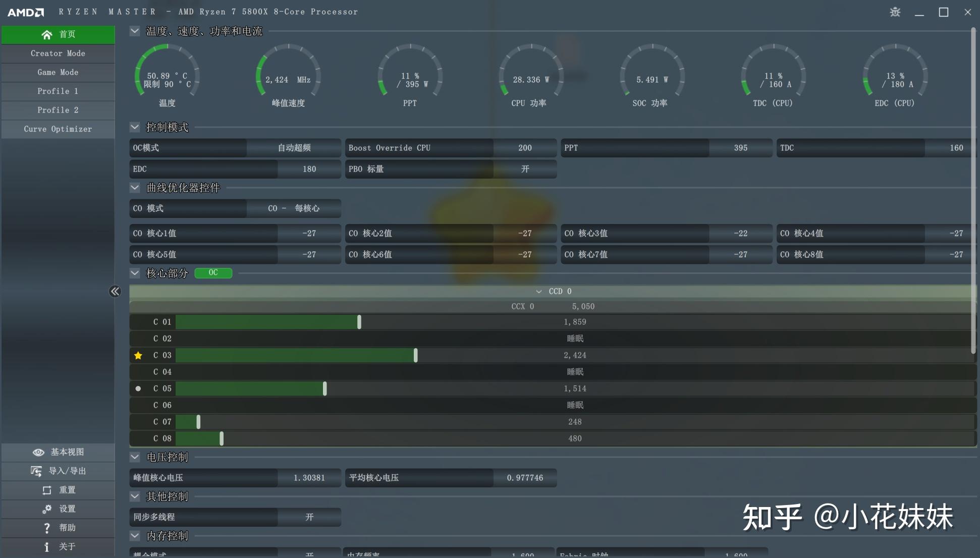Collapse the CCD 0 section

coord(538,291)
